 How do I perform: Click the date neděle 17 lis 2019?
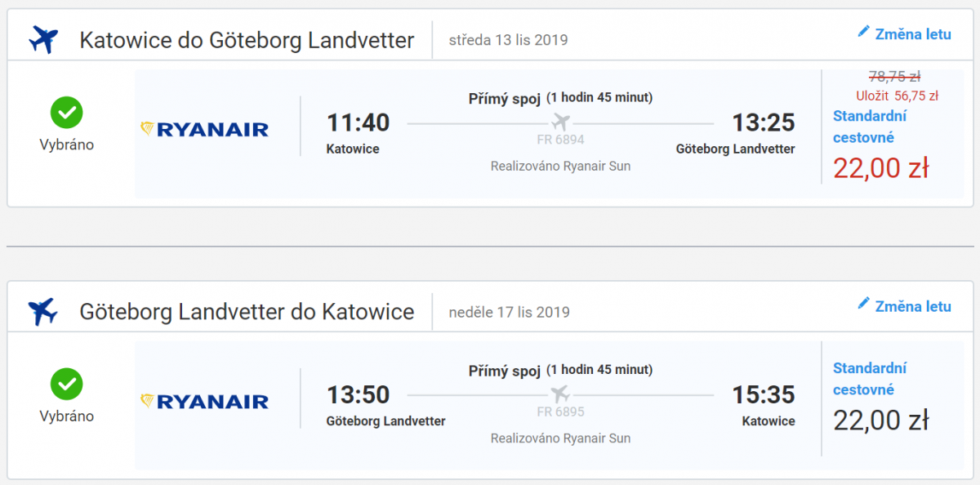coord(509,312)
